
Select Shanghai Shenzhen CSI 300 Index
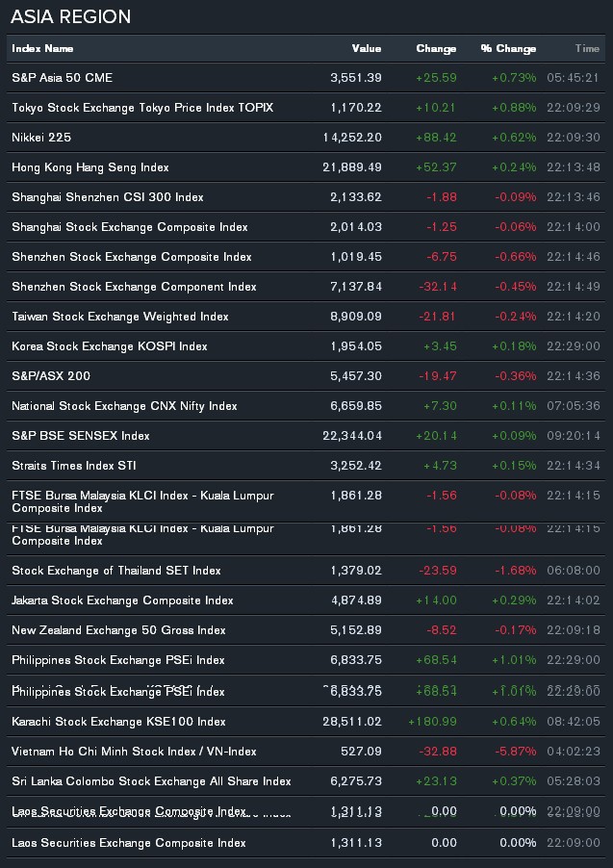[x=108, y=197]
